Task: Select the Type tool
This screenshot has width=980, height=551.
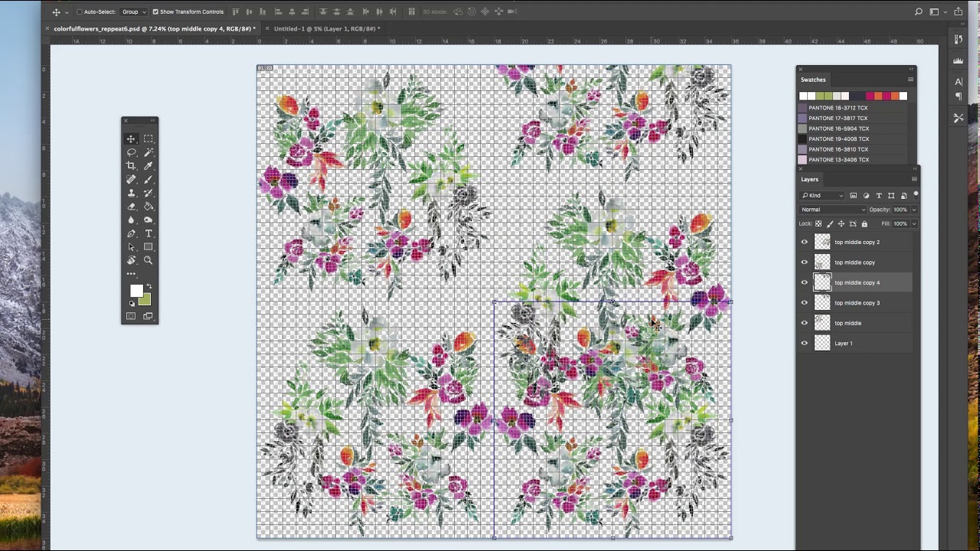Action: click(149, 233)
